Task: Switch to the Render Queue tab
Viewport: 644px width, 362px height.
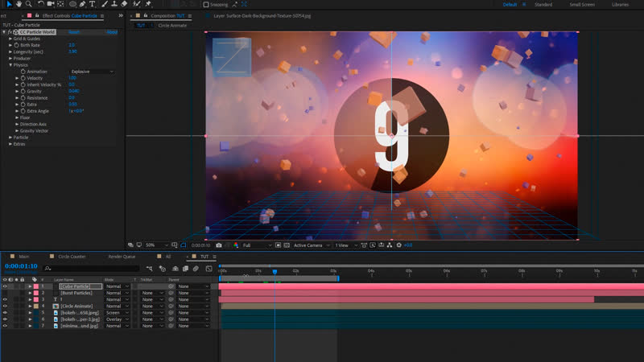Action: click(122, 257)
